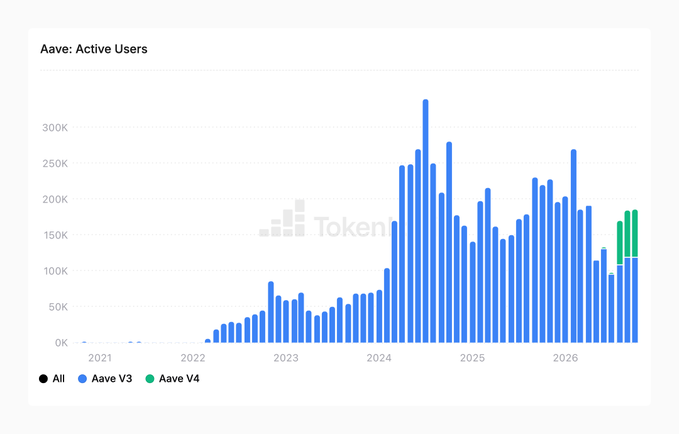Screen dimensions: 679x434
Task: Click the 2022 x-axis label
Action: (x=193, y=358)
